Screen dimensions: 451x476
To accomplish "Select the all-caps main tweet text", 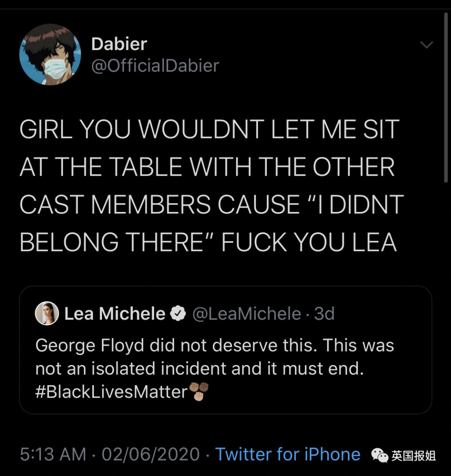I will (212, 185).
